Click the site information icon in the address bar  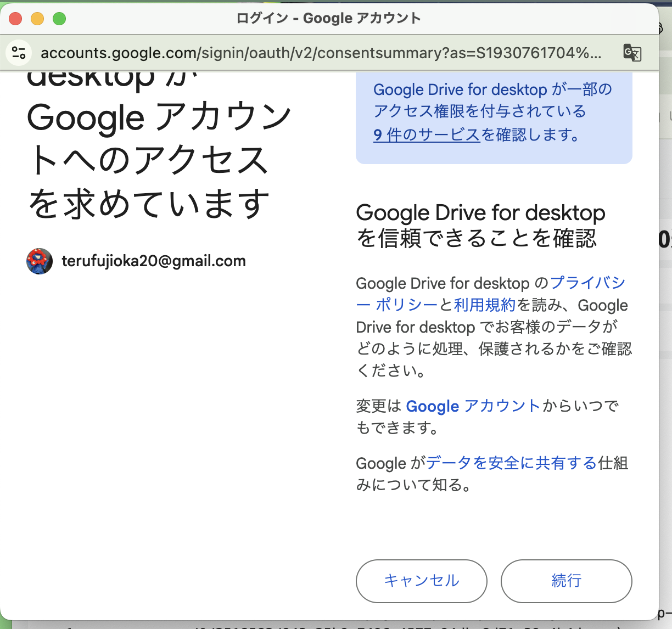tap(19, 53)
